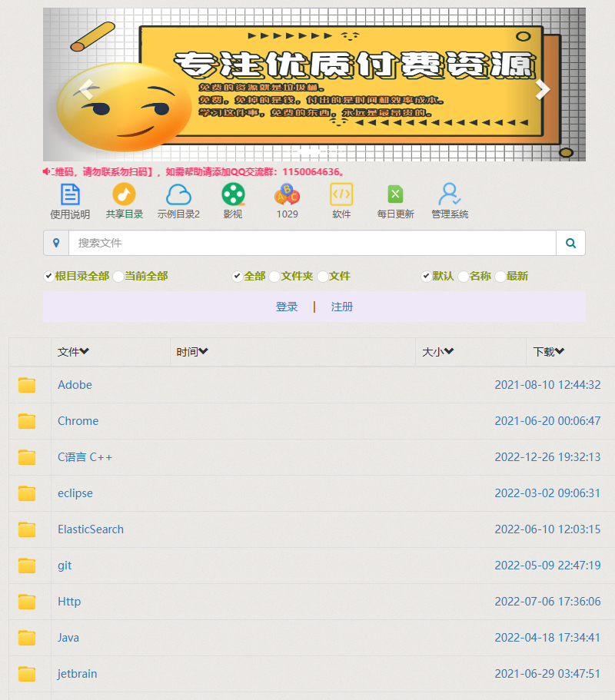Sort by 时间 column header arrow

(x=203, y=352)
